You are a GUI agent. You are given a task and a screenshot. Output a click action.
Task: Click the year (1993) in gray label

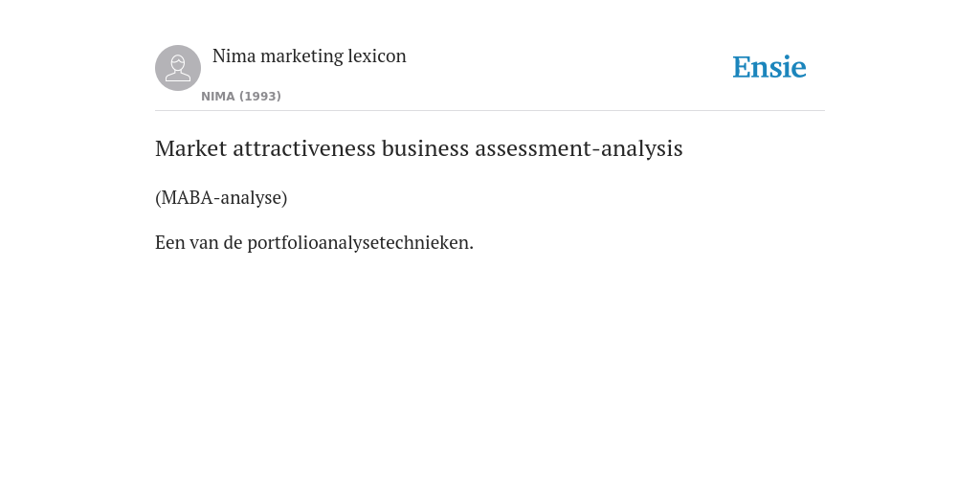point(260,97)
